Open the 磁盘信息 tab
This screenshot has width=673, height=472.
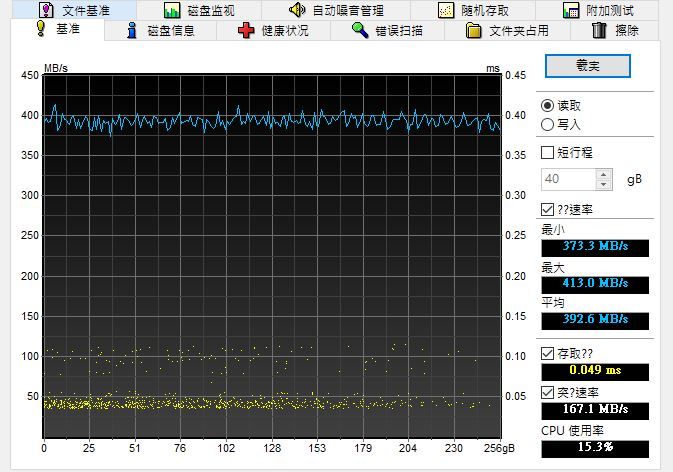[161, 30]
